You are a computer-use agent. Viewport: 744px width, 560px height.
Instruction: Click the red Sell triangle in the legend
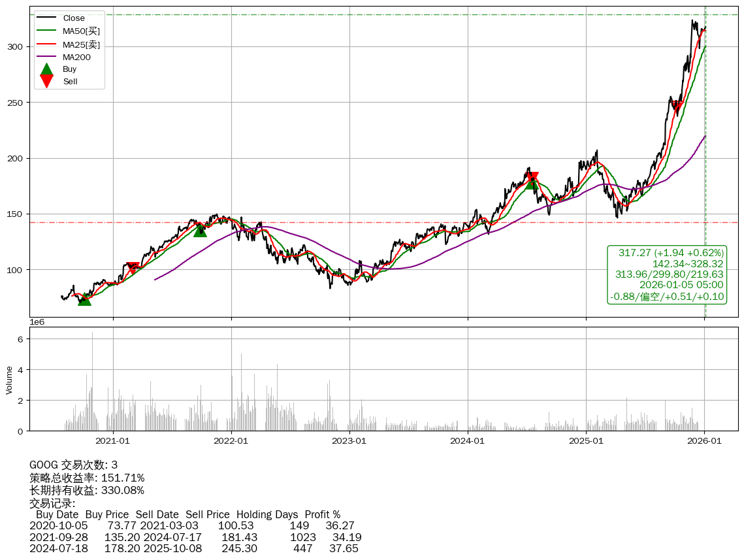46,81
